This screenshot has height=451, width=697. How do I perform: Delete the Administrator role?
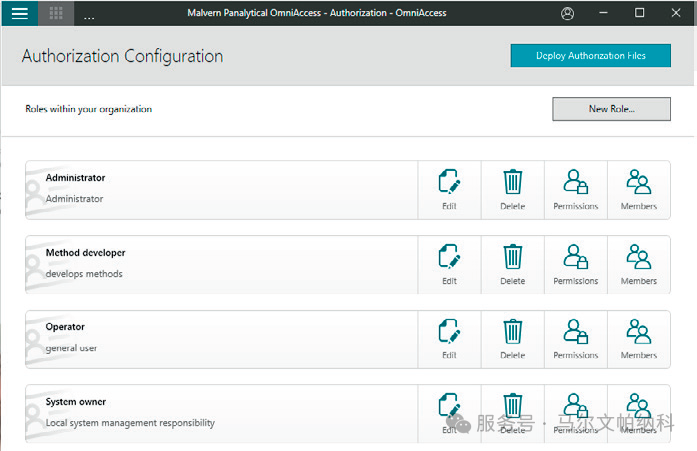512,189
